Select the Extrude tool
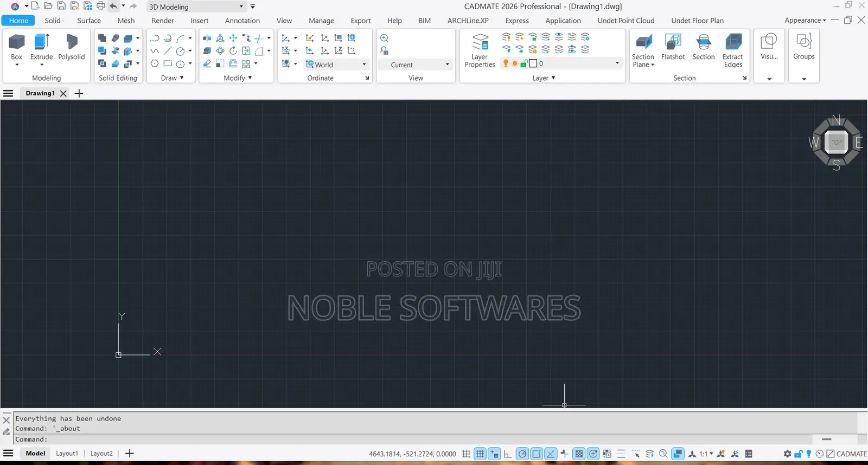The image size is (868, 465). 42,48
